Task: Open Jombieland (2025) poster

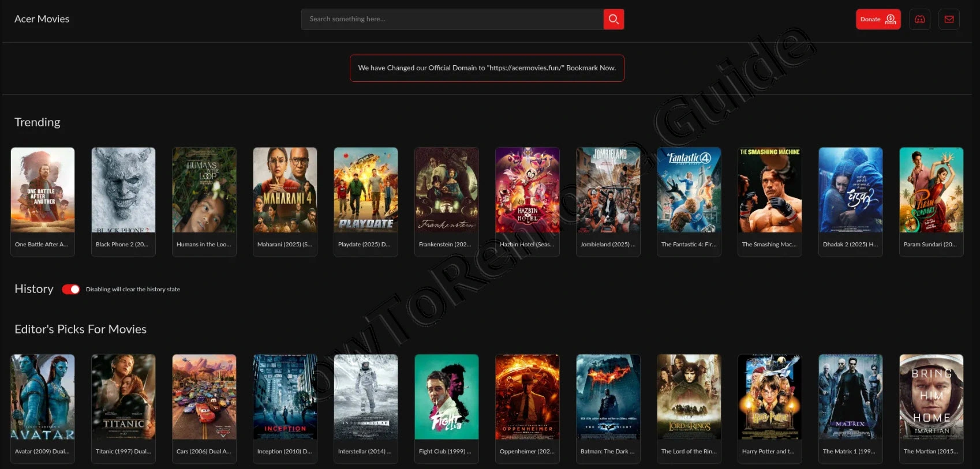Action: (608, 190)
